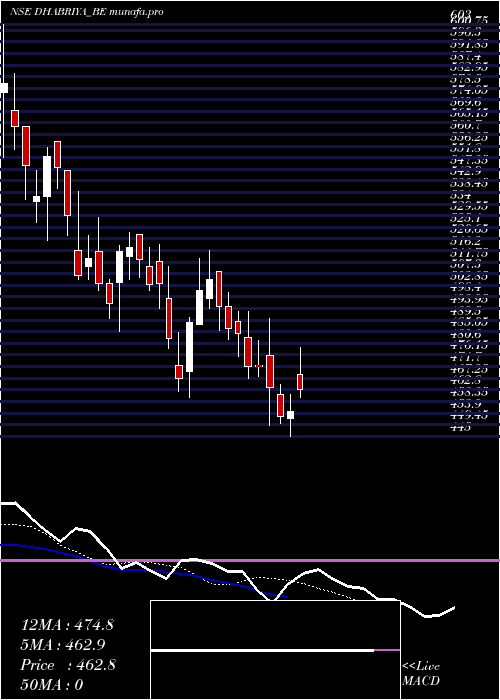Click the <<Live MACD label
Image resolution: width=500 pixels, height=700 pixels.
click(421, 674)
